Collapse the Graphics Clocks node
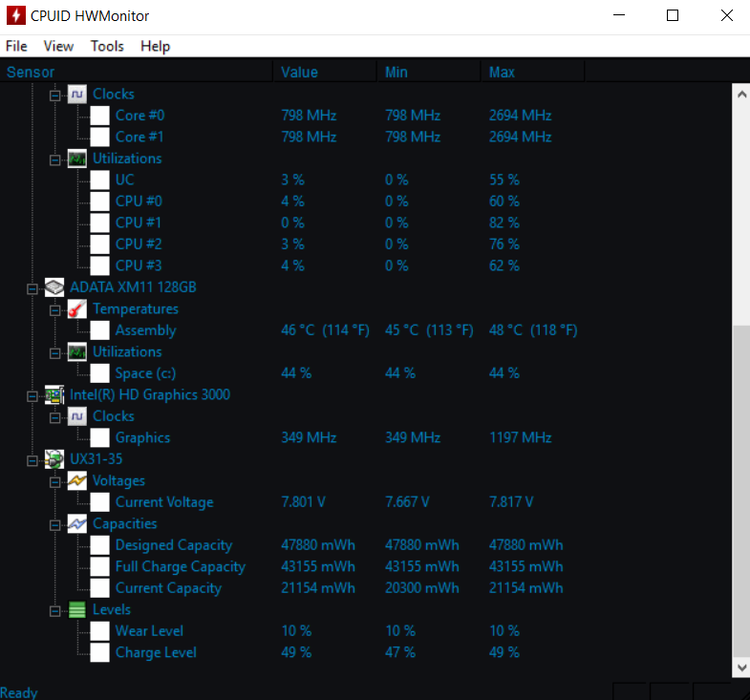The height and width of the screenshot is (700, 750). click(55, 418)
